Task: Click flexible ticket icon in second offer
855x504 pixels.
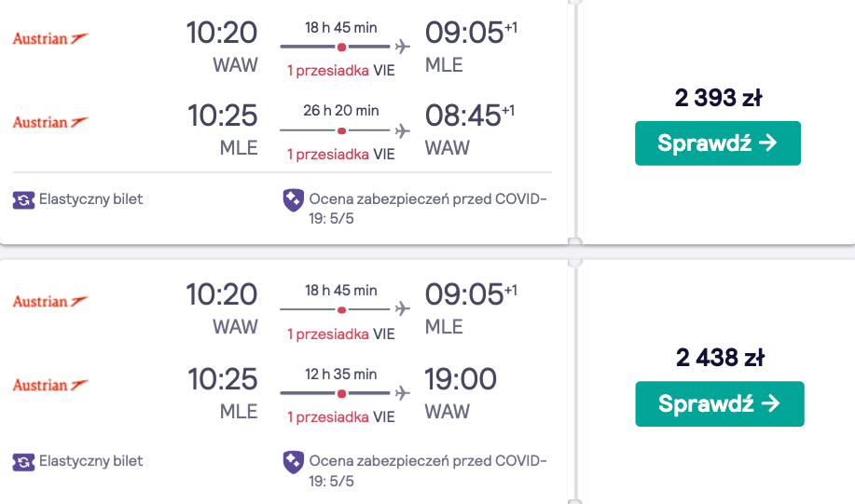Action: point(23,462)
